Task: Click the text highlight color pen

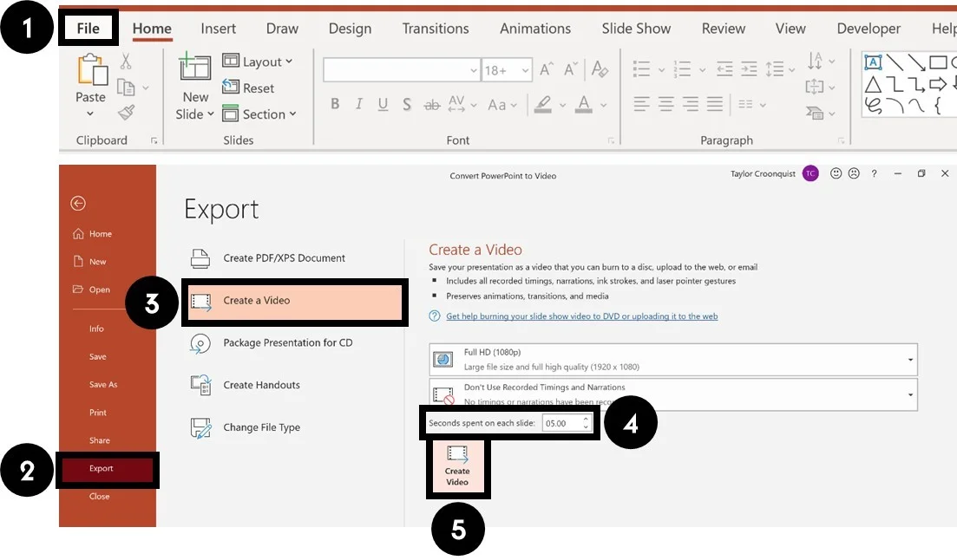Action: click(542, 104)
